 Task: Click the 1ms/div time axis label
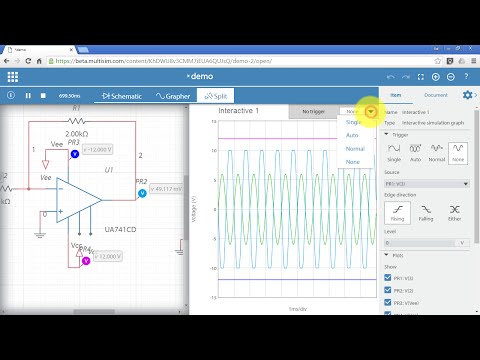tap(298, 309)
